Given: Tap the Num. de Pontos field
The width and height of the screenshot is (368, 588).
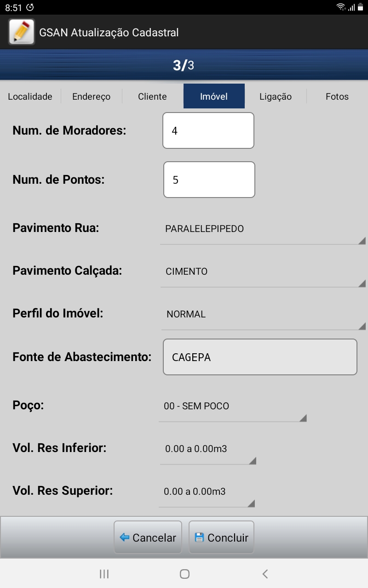Looking at the screenshot, I should [x=209, y=180].
